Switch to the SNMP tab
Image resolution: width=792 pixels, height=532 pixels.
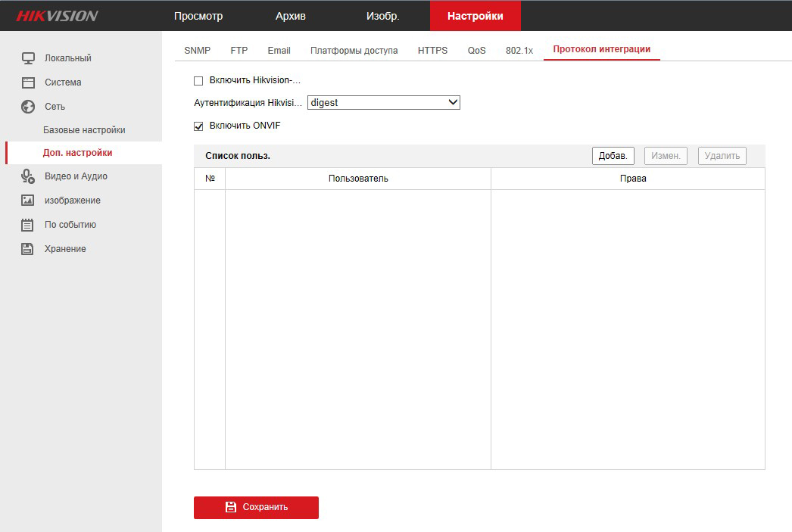(x=198, y=51)
